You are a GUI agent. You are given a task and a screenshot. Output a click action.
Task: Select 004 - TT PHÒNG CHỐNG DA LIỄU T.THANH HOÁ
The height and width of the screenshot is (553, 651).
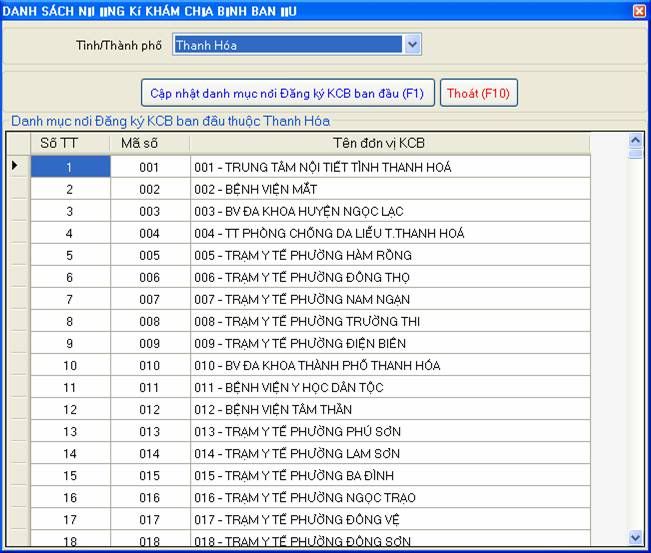(390, 233)
